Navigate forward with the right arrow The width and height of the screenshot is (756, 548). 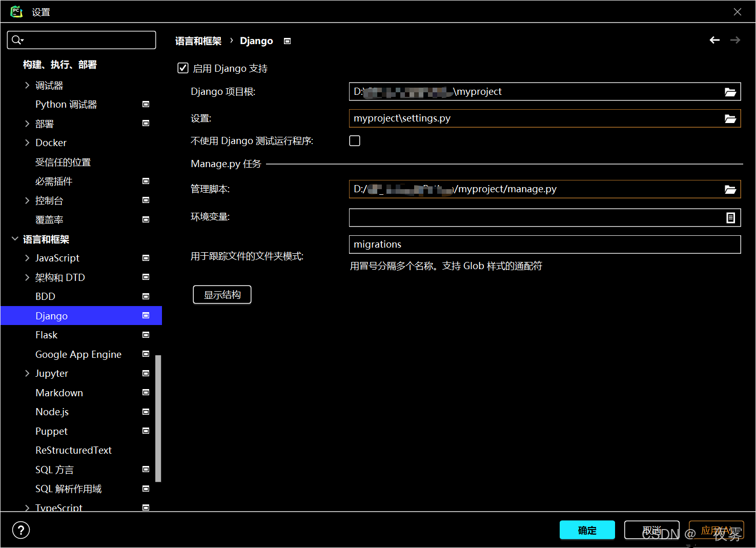[735, 40]
